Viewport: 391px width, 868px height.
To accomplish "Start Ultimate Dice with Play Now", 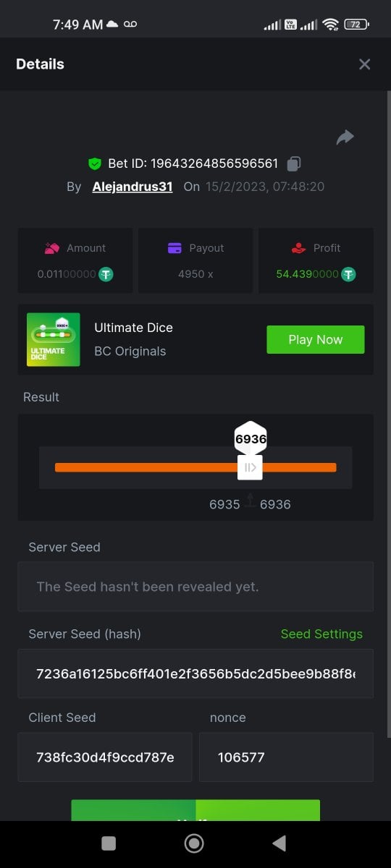I will [x=316, y=339].
